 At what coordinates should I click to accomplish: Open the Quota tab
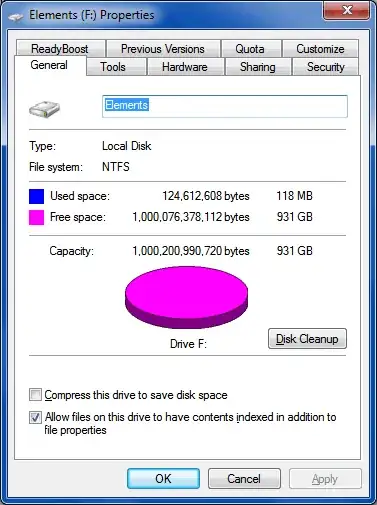click(x=251, y=49)
